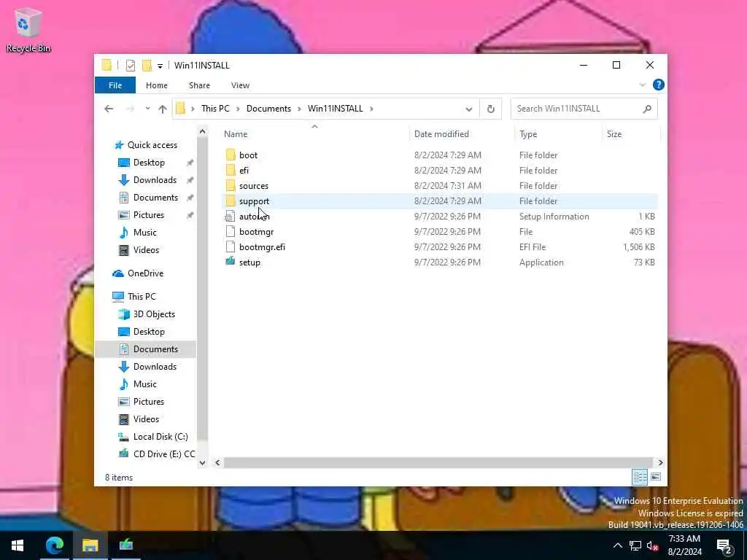Click the search magnifier icon
747x560 pixels.
point(646,109)
